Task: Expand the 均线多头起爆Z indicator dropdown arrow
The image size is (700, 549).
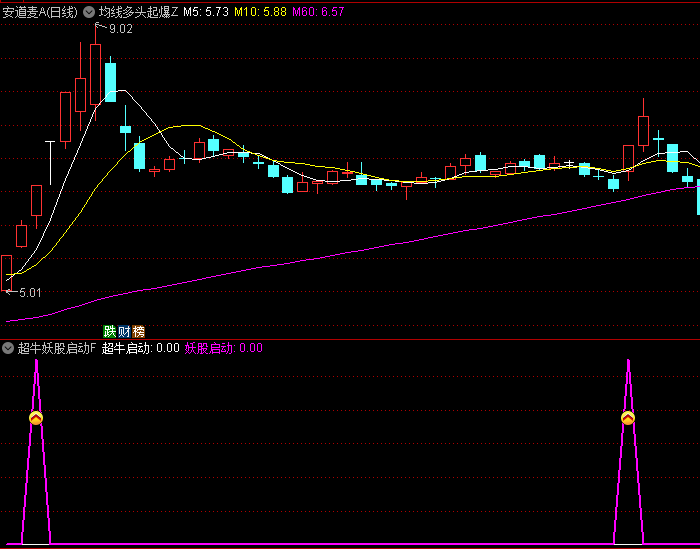Action: pos(89,12)
